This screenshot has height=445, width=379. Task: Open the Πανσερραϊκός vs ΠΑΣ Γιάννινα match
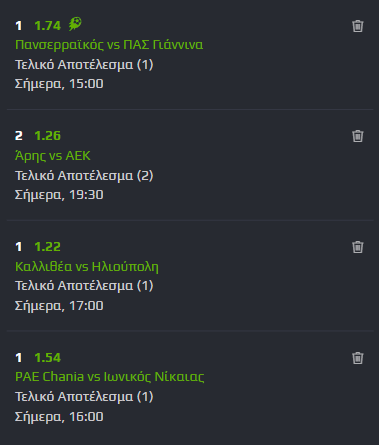pyautogui.click(x=109, y=45)
